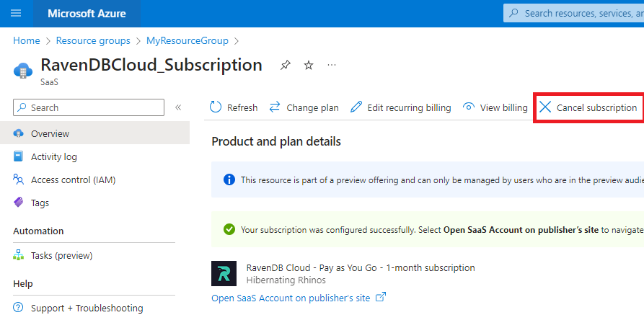Image resolution: width=644 pixels, height=315 pixels.
Task: Click the Access control people icon
Action: click(x=19, y=179)
